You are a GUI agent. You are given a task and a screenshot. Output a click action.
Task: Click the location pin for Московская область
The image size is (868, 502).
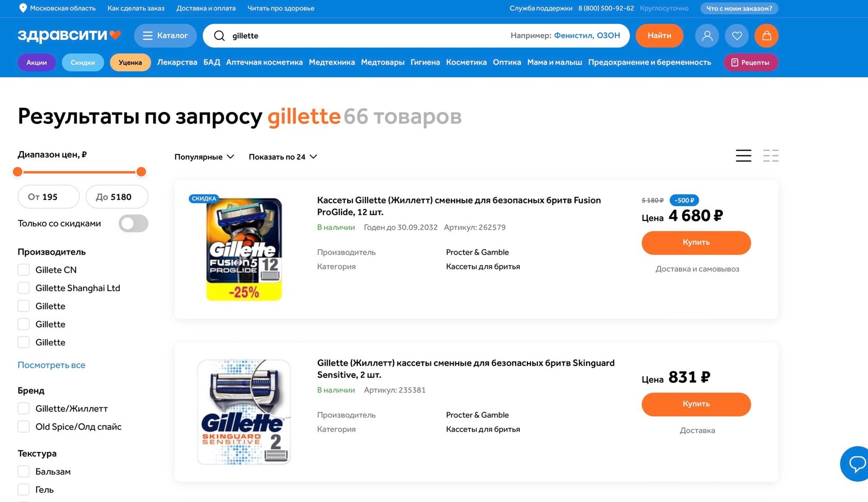23,8
